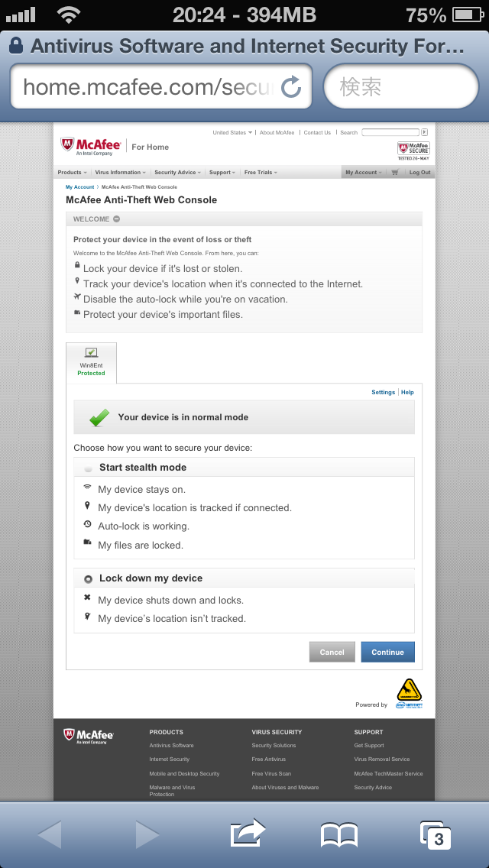Select the Lock down my device option
Viewport: 489px width, 868px height.
pos(89,579)
